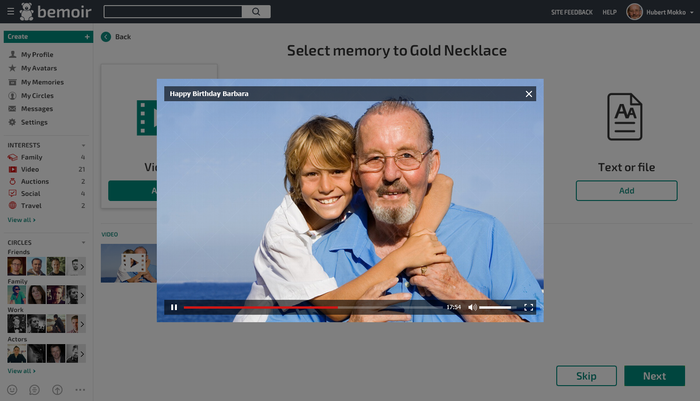This screenshot has width=700, height=401.
Task: Open Messages in sidebar
Action: pyautogui.click(x=36, y=109)
